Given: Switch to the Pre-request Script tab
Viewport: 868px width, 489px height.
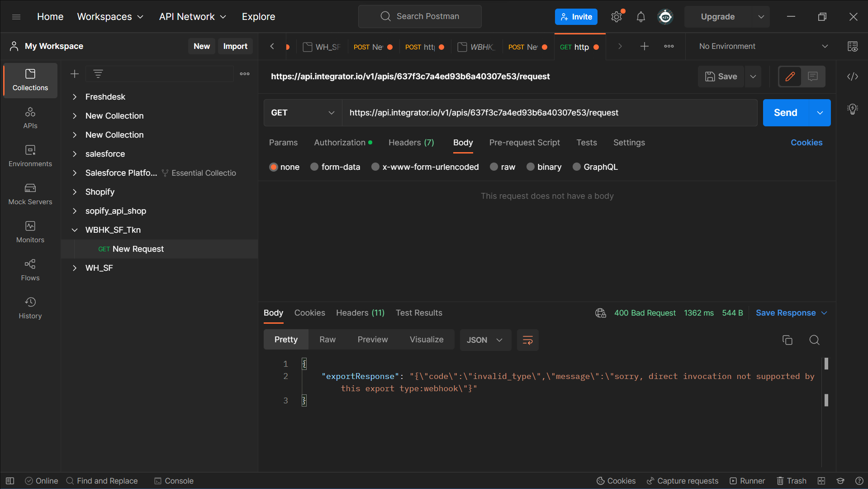Looking at the screenshot, I should pyautogui.click(x=524, y=143).
